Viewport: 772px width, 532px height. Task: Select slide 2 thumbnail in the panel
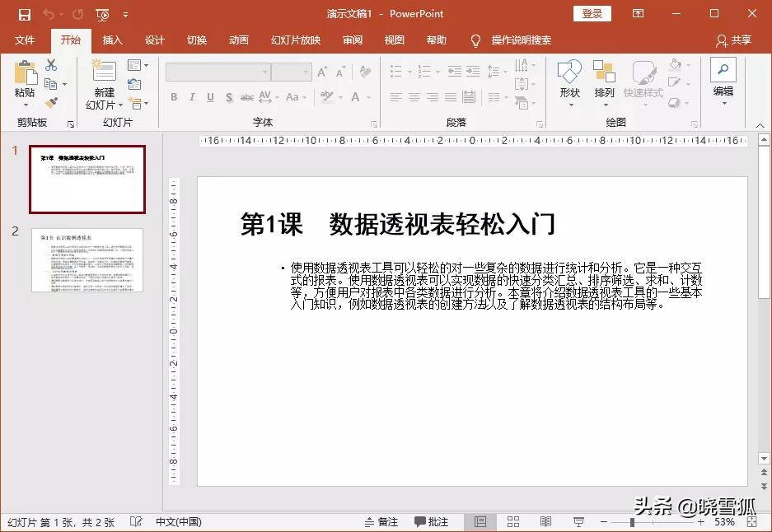[87, 259]
